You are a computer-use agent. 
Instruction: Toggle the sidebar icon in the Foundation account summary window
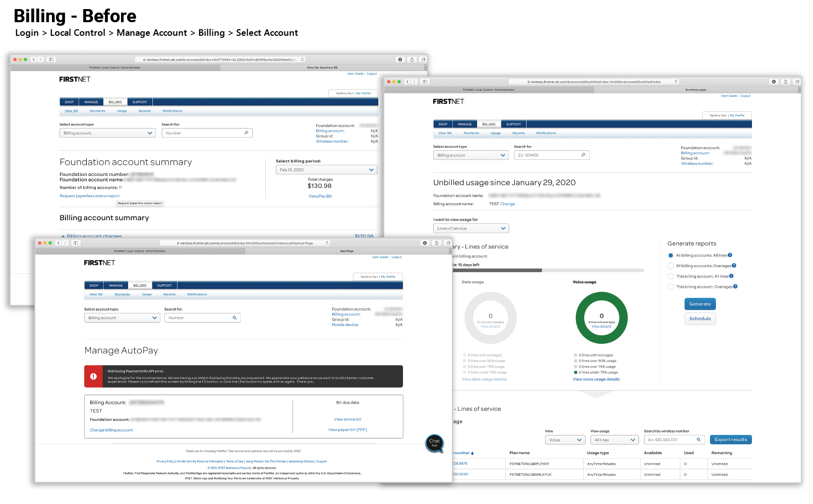tap(51, 59)
